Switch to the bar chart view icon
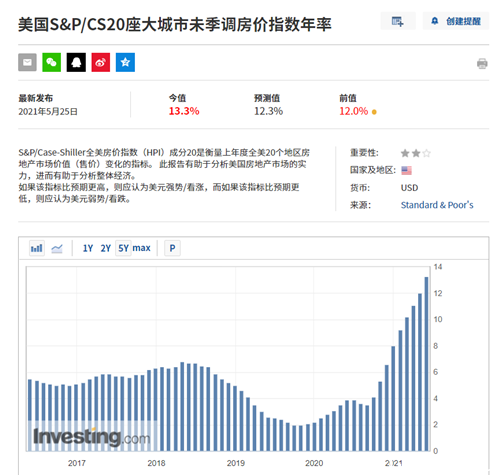500x475 pixels. (37, 248)
